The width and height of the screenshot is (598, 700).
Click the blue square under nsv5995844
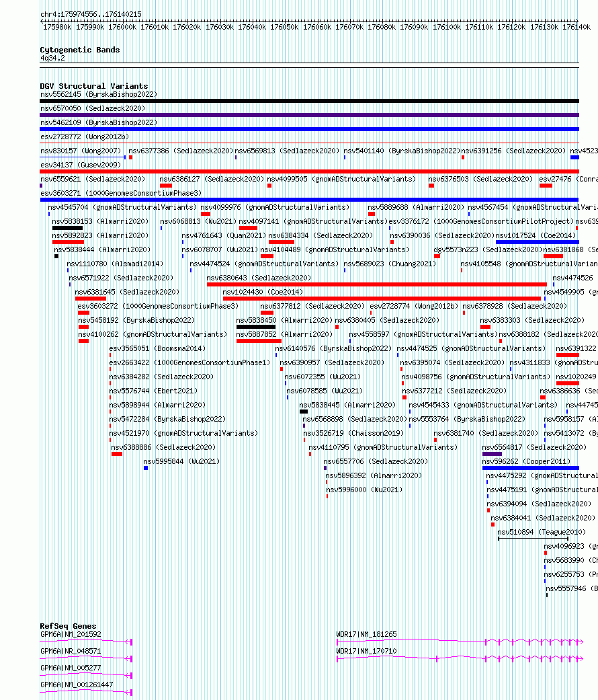[146, 468]
